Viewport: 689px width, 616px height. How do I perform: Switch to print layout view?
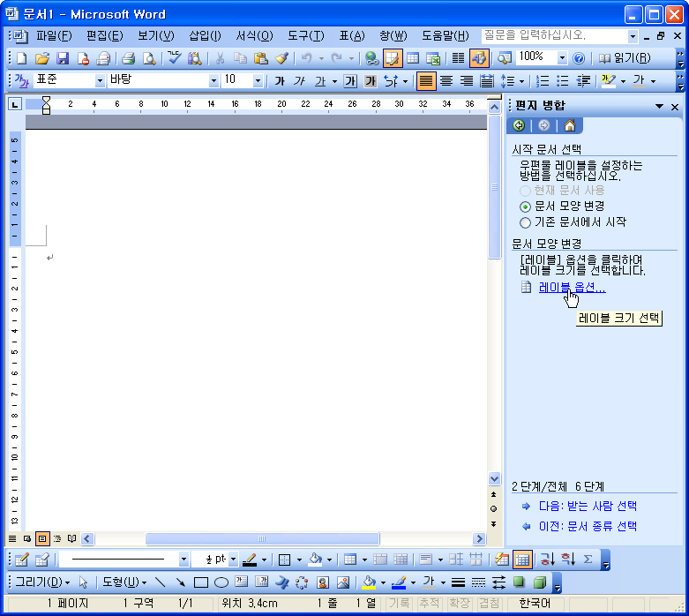click(42, 538)
